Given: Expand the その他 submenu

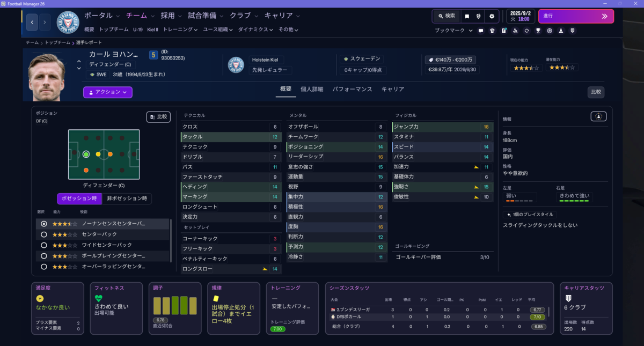Looking at the screenshot, I should [x=288, y=30].
